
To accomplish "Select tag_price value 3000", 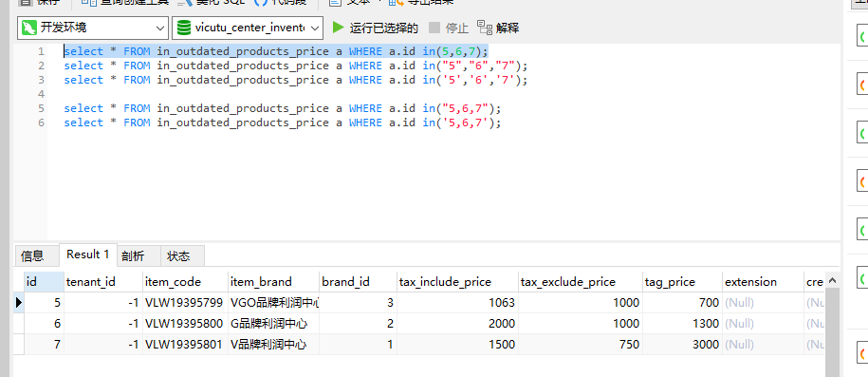I will coord(683,345).
